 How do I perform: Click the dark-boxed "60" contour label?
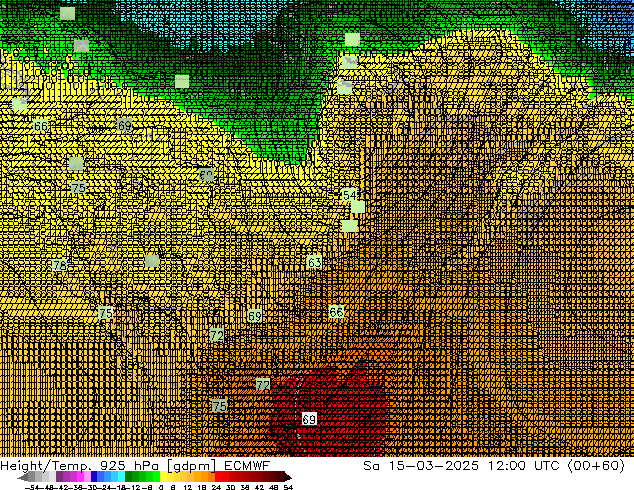[x=206, y=175]
